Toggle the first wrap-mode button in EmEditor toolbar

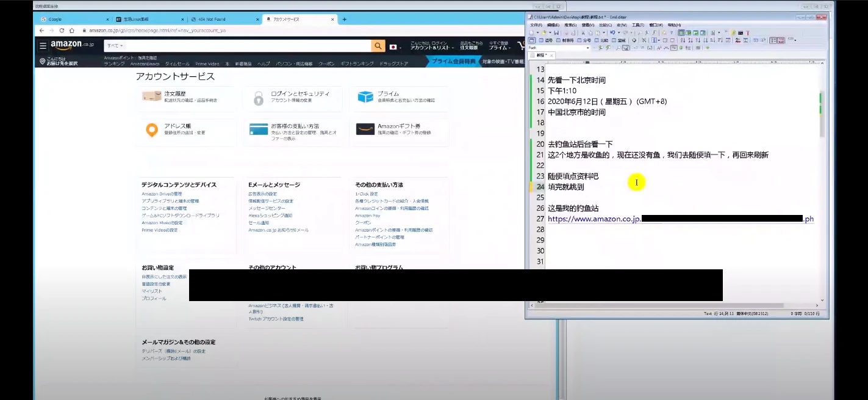[682, 32]
